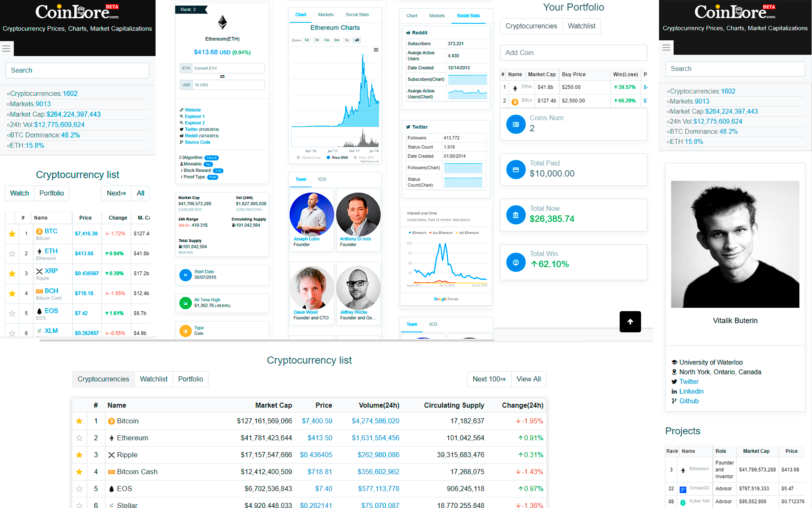Click the Add Coin input field
Viewport: 812px width, 508px height.
pos(573,53)
